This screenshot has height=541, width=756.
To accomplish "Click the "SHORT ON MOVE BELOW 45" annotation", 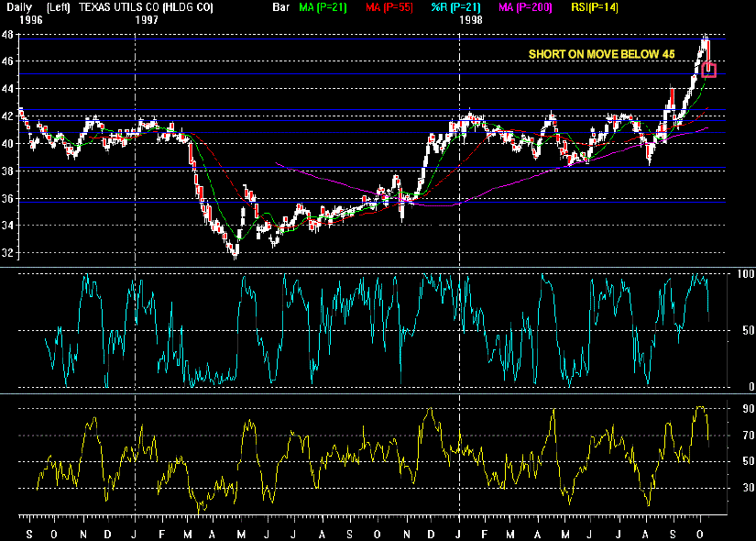I will pos(602,54).
